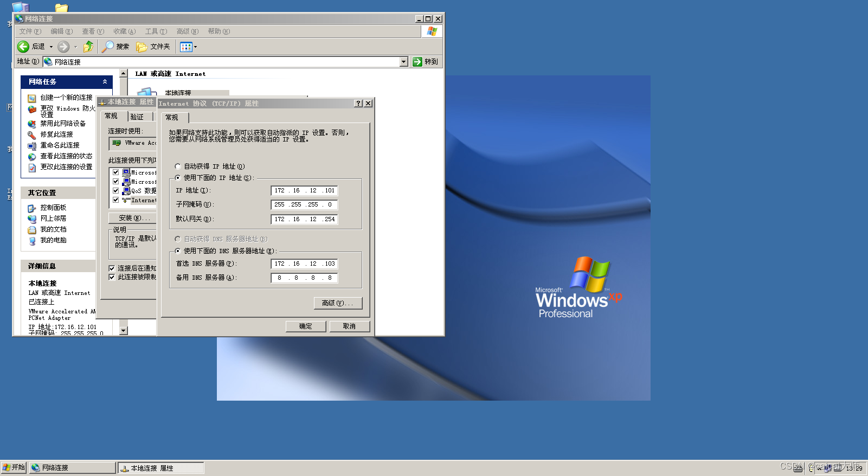Click 取消 in TCP/IP properties dialog
The height and width of the screenshot is (476, 868).
click(x=350, y=326)
